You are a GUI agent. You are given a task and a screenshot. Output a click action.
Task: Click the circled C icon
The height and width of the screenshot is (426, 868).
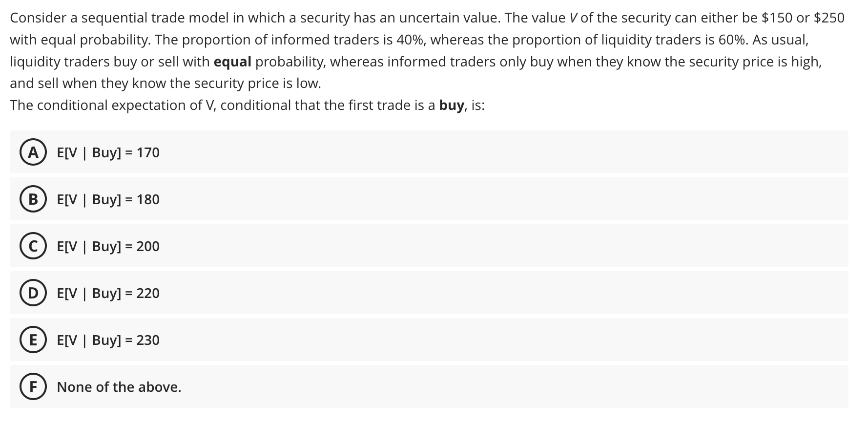(34, 246)
